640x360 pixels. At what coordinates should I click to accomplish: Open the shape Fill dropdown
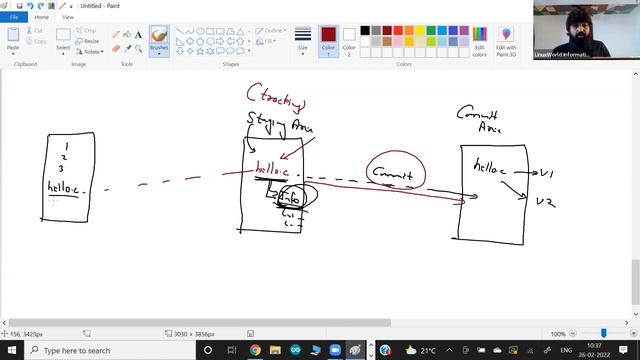266,41
